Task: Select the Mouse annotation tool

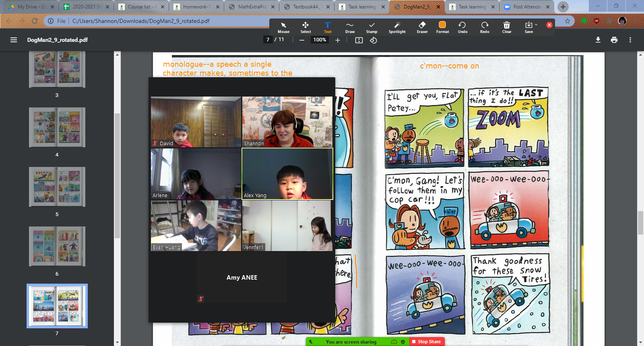Action: (283, 27)
